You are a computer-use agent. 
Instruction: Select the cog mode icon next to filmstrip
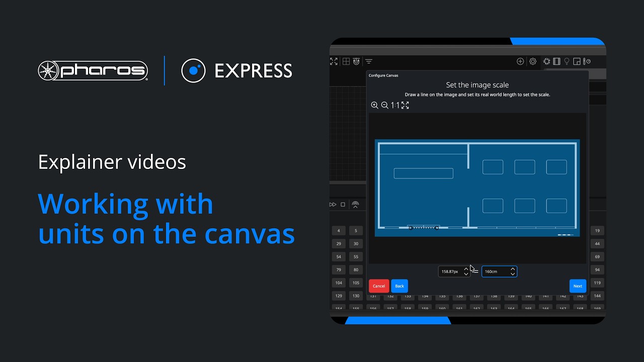(547, 61)
